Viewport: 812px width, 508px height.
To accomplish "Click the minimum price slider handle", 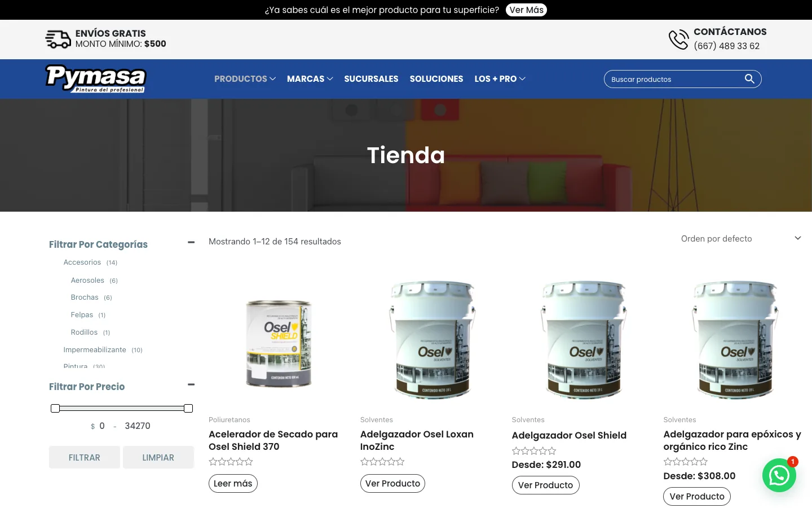I will coord(55,408).
